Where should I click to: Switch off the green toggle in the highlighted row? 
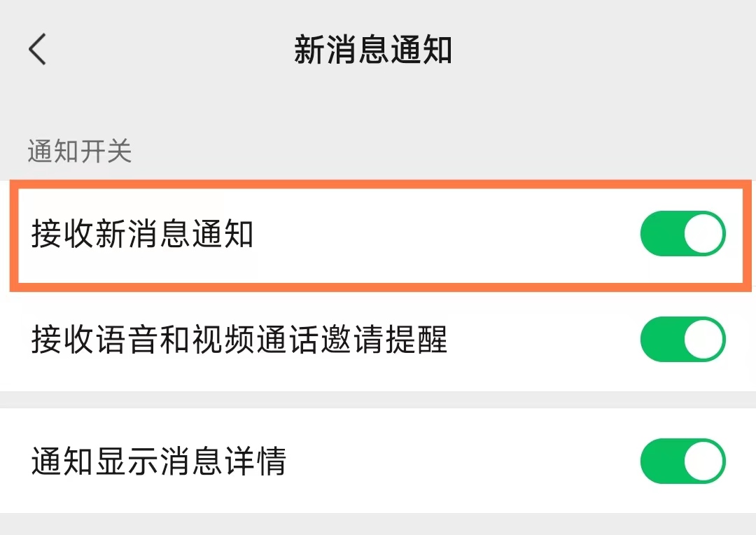pos(682,234)
